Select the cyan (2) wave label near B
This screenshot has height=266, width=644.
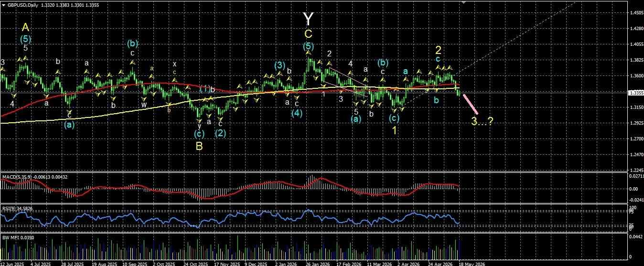(220, 133)
